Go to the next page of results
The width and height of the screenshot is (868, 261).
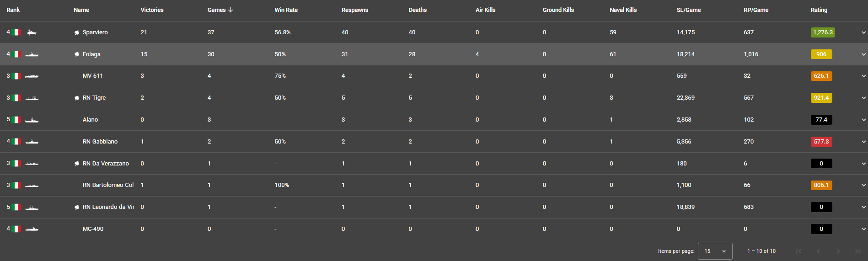pyautogui.click(x=838, y=251)
